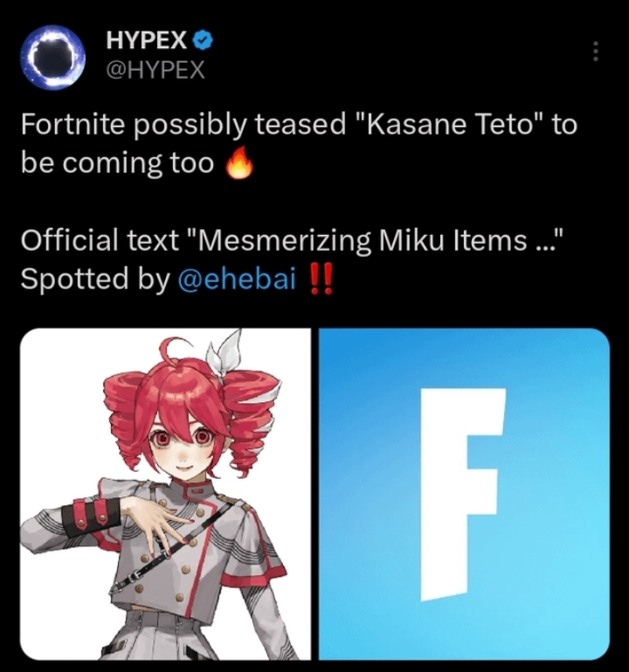Image resolution: width=629 pixels, height=672 pixels.
Task: Click the fire emoji in the tweet
Action: 238,164
